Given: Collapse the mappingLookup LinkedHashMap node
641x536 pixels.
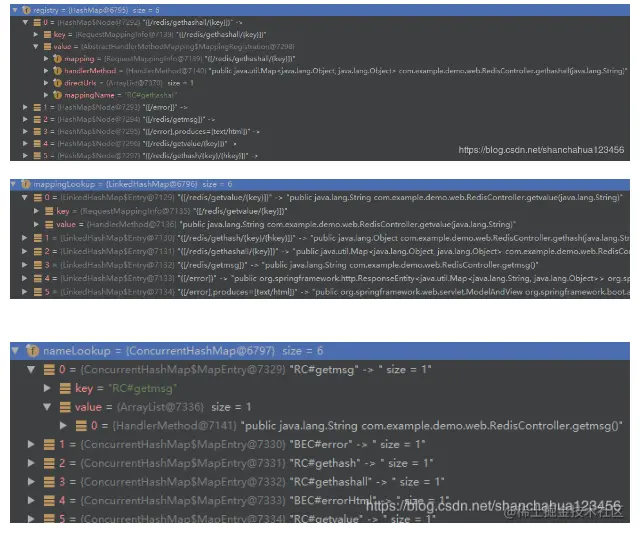Looking at the screenshot, I should 13,184.
